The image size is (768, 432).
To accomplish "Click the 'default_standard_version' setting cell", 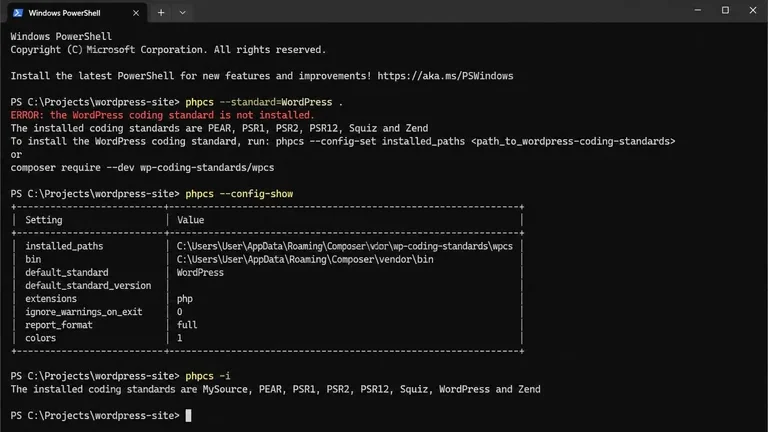I will click(x=88, y=286).
